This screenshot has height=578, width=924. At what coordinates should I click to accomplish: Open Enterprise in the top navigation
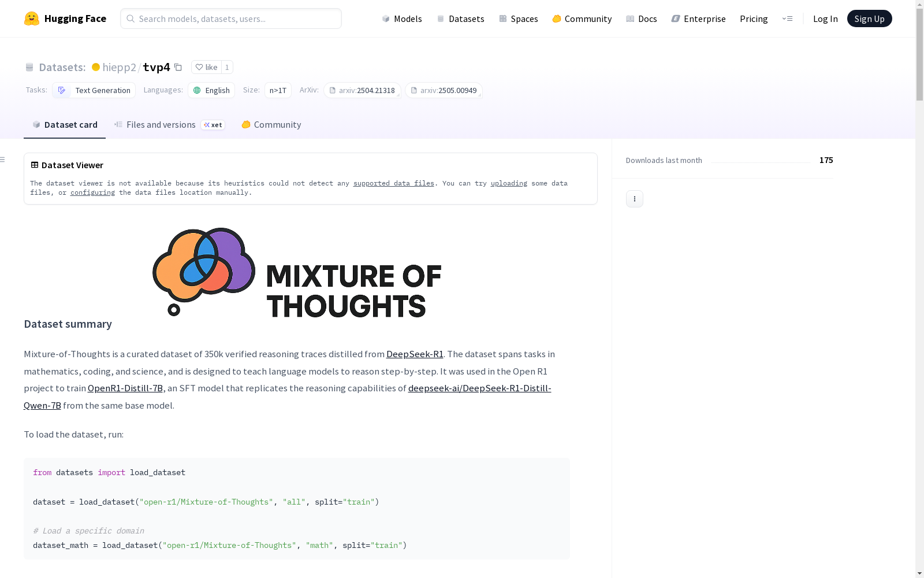tap(698, 18)
